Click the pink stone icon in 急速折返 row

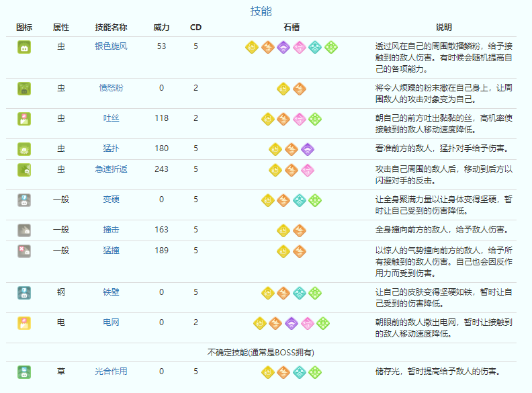point(307,169)
